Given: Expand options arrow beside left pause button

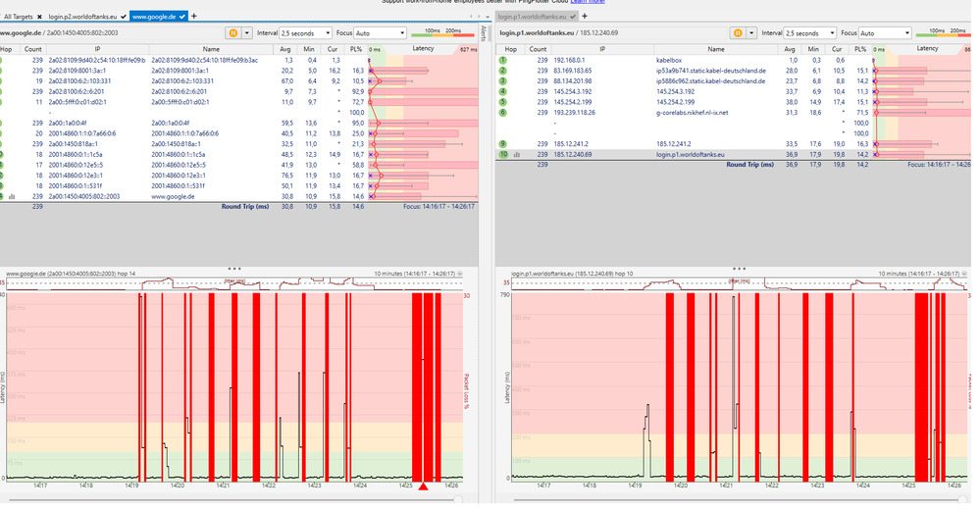Looking at the screenshot, I should pyautogui.click(x=245, y=32).
